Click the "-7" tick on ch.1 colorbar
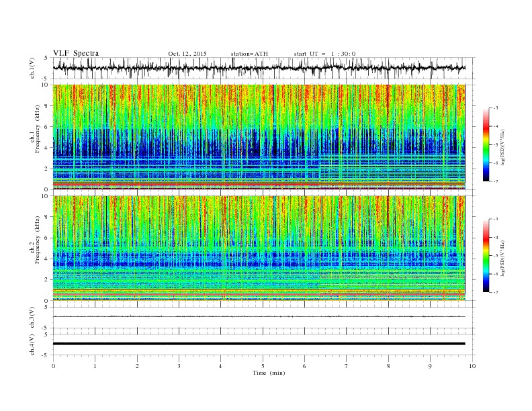The height and width of the screenshot is (411, 532). point(495,181)
